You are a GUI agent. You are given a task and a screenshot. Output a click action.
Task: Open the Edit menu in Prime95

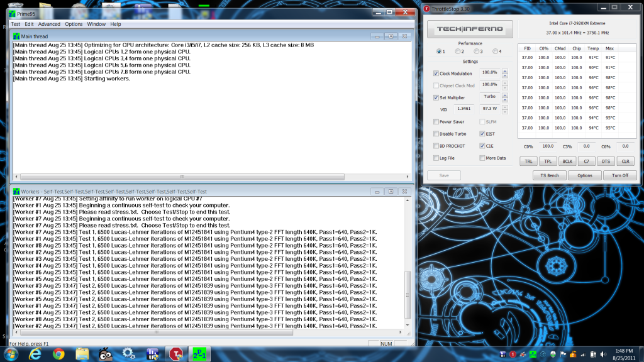(x=29, y=25)
